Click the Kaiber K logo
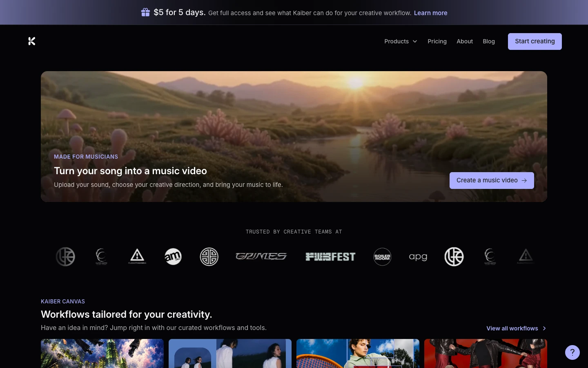Image resolution: width=588 pixels, height=368 pixels. tap(32, 41)
